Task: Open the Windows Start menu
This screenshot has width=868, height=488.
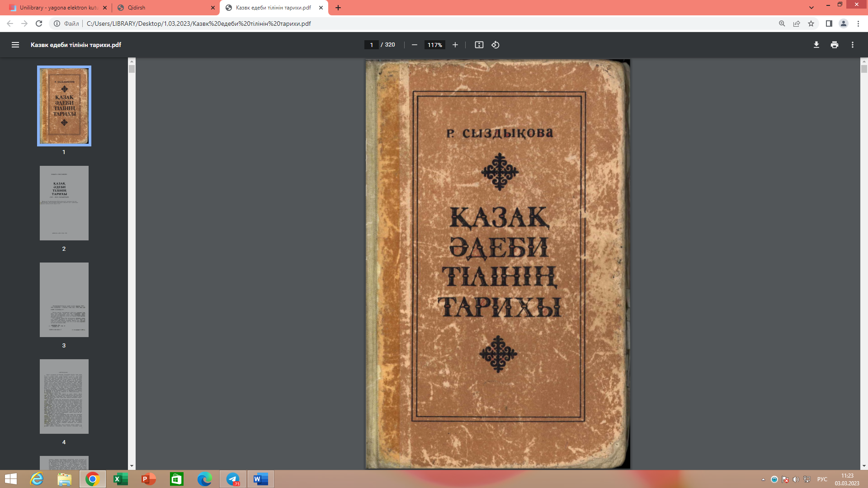Action: (10, 479)
